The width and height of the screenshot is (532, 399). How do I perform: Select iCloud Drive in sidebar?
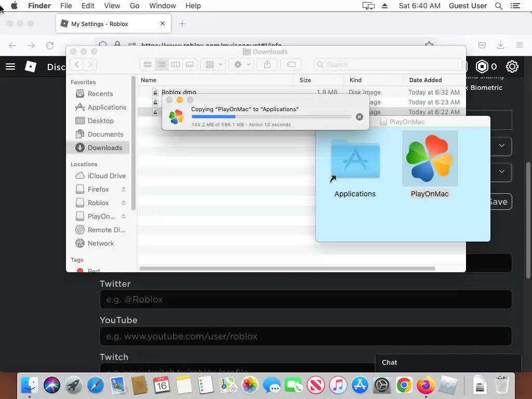coord(100,176)
